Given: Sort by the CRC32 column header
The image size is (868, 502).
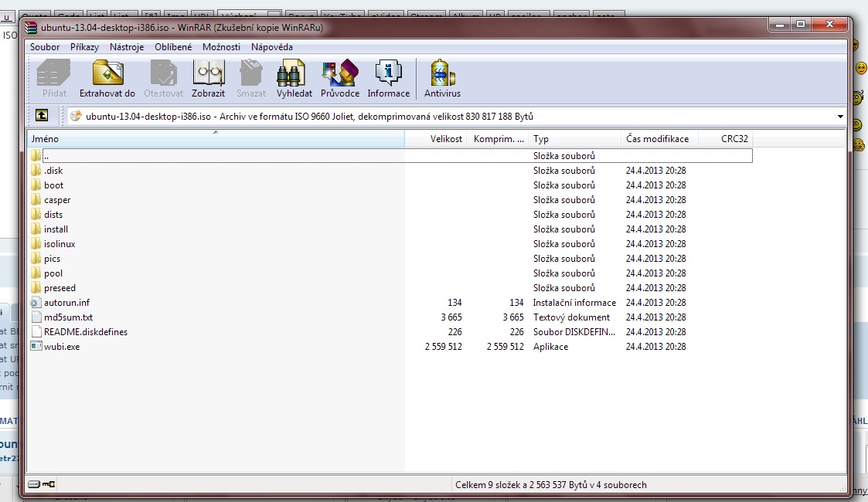Looking at the screenshot, I should 725,139.
